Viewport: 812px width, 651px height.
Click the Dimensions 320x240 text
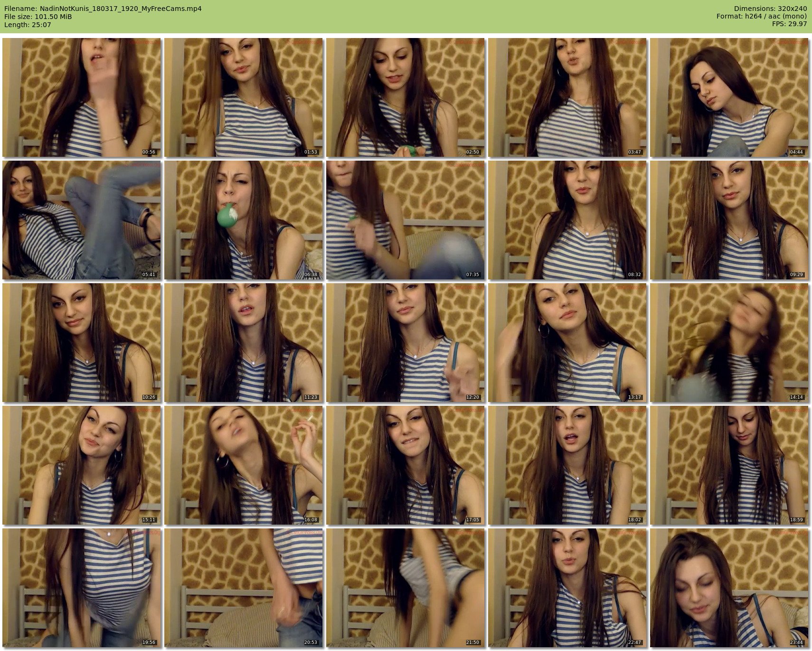point(770,9)
